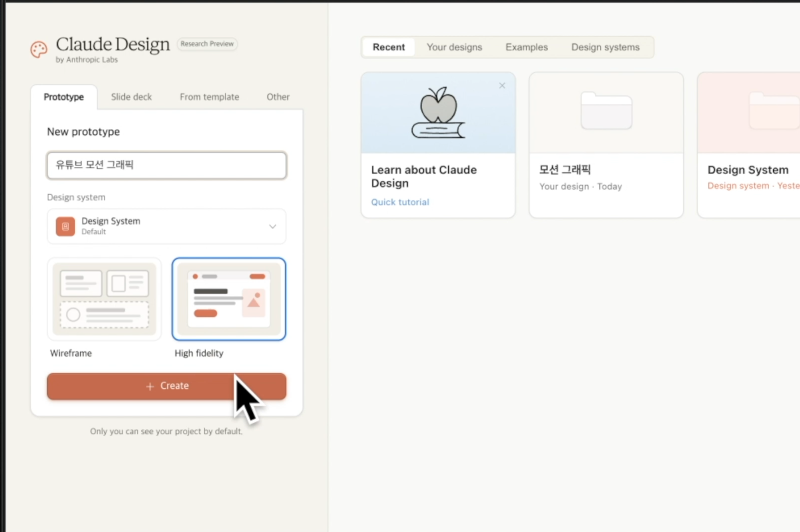The image size is (800, 532).
Task: Open the Quick tutorial link
Action: click(400, 202)
